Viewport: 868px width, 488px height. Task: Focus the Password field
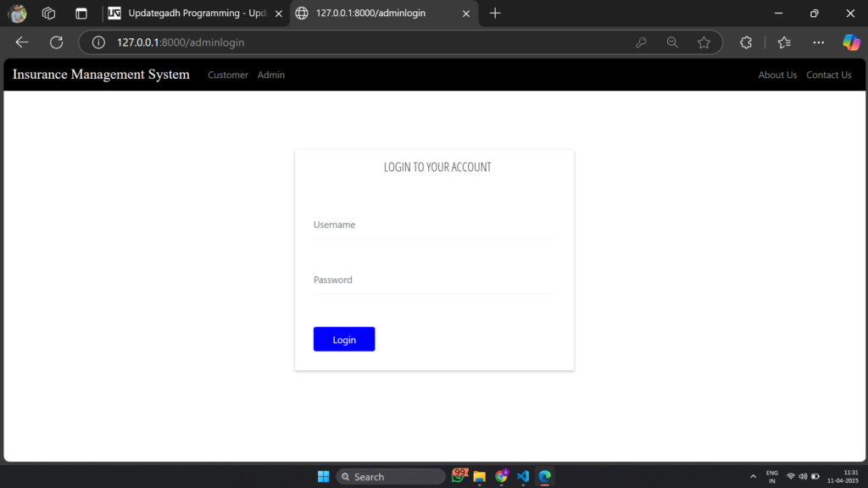(434, 280)
